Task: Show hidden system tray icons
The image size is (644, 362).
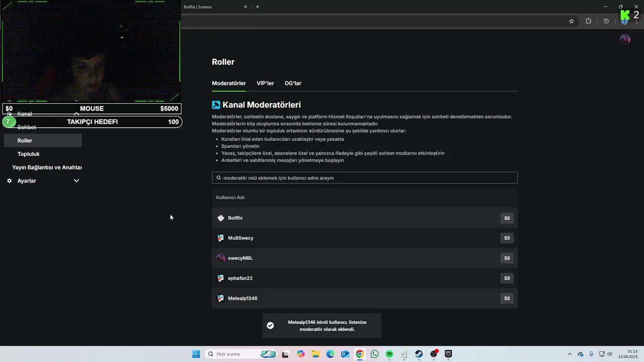Action: click(x=570, y=354)
